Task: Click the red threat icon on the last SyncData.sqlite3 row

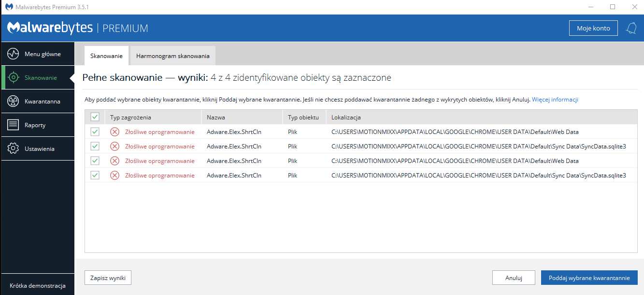Action: 114,175
